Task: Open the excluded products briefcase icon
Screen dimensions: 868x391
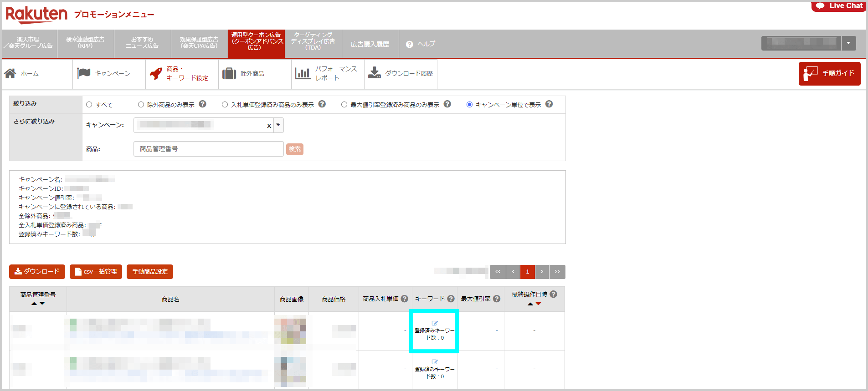Action: point(229,73)
